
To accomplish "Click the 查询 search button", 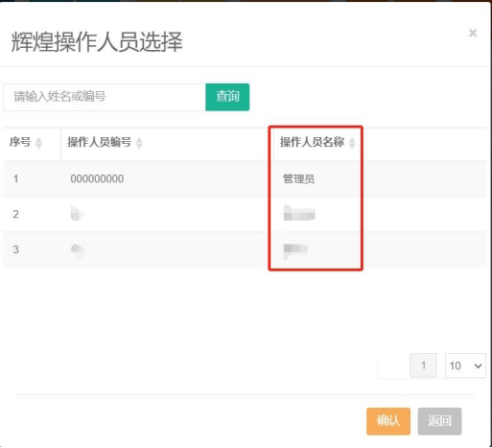I will tap(227, 97).
